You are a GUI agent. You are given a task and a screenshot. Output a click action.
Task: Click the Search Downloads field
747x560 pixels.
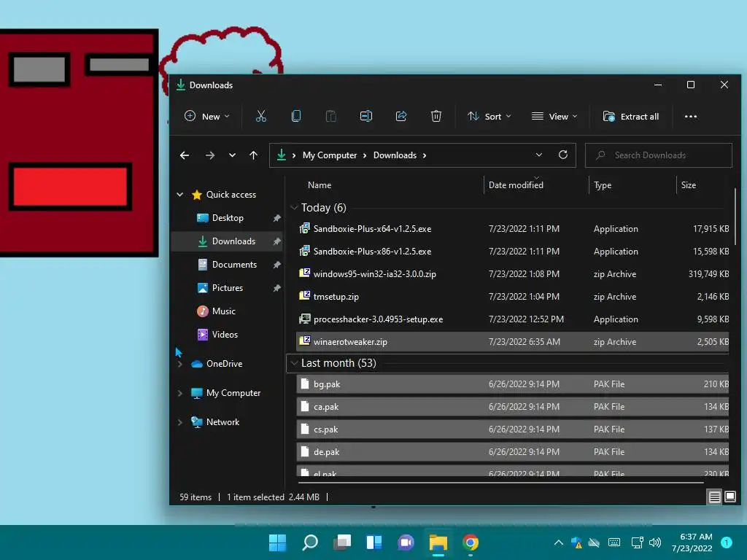click(659, 155)
